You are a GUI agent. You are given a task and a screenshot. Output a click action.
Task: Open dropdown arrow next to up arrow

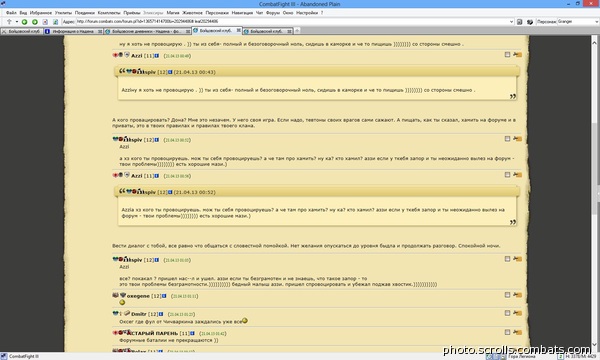point(16,22)
